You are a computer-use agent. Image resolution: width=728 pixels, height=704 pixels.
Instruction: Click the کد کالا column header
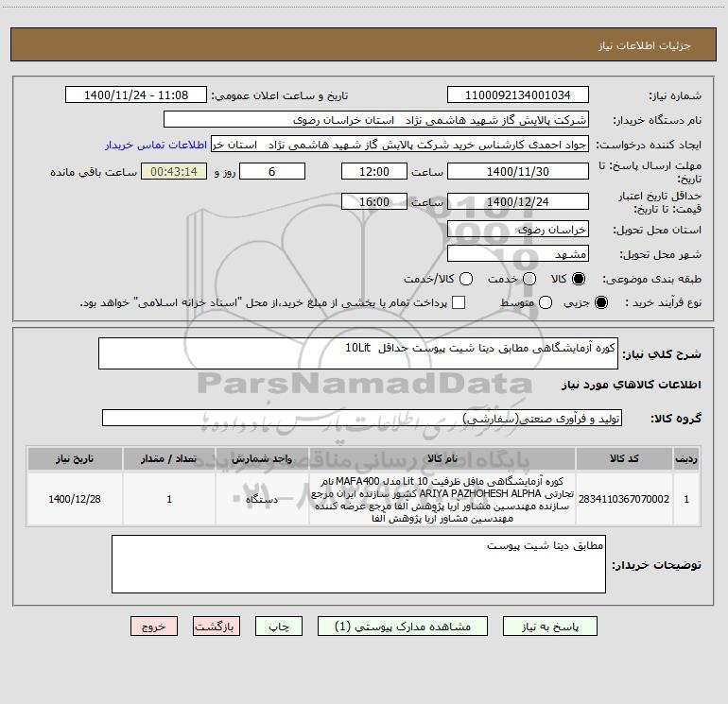(x=624, y=458)
